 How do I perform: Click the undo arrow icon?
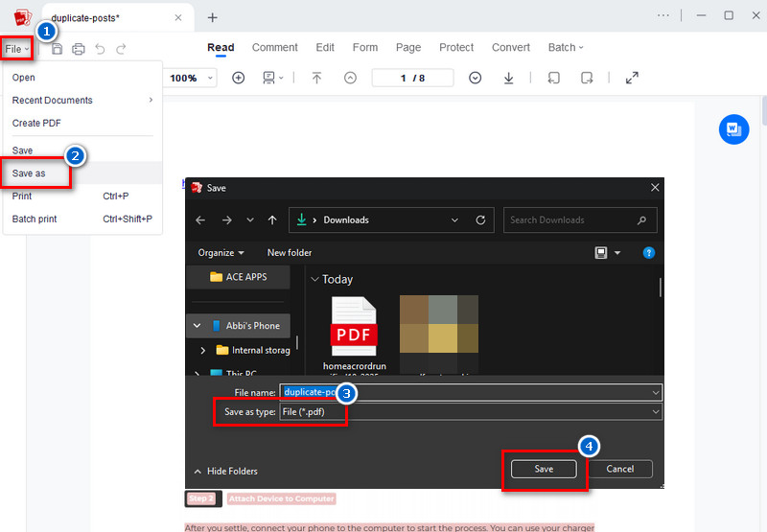pyautogui.click(x=100, y=49)
